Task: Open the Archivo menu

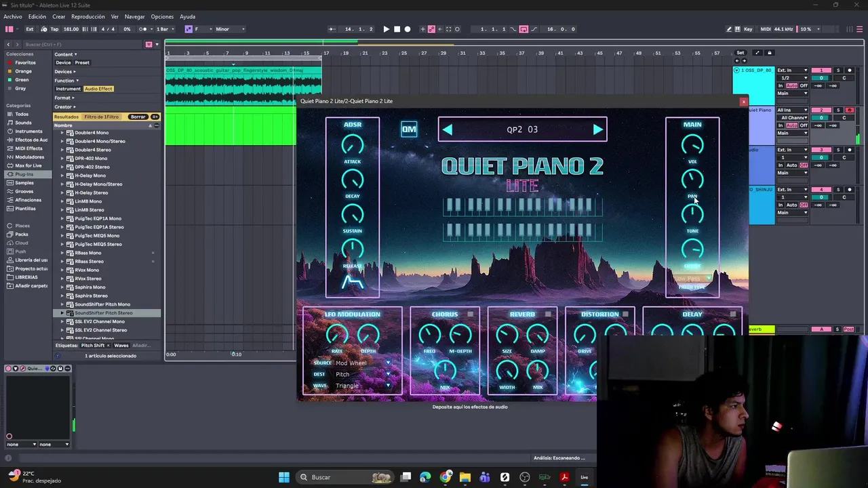Action: tap(13, 17)
